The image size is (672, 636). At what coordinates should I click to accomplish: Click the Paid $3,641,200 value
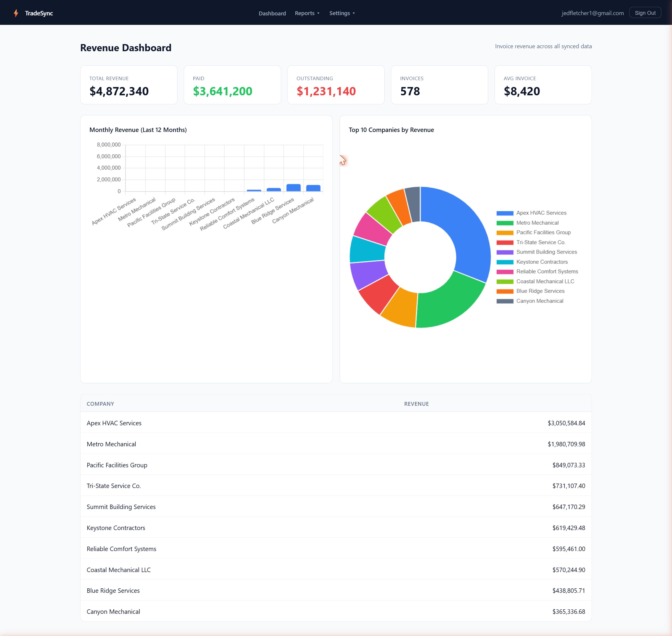tap(222, 91)
